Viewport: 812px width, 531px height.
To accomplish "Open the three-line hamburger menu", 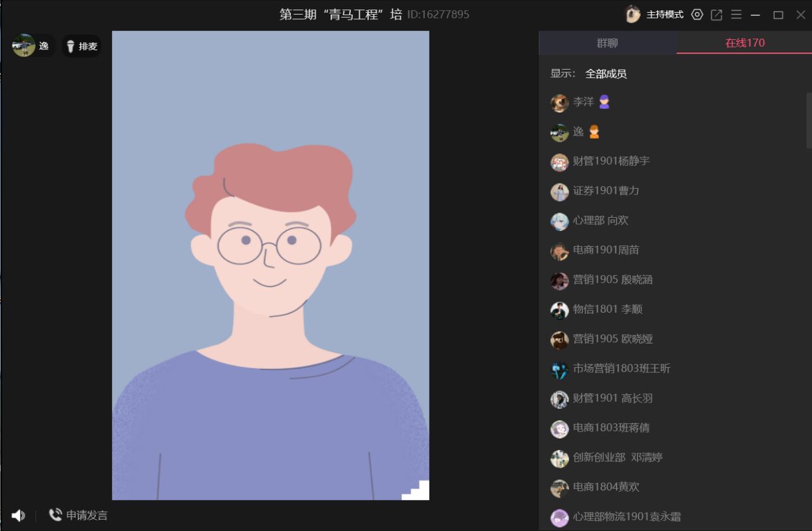I will (736, 15).
